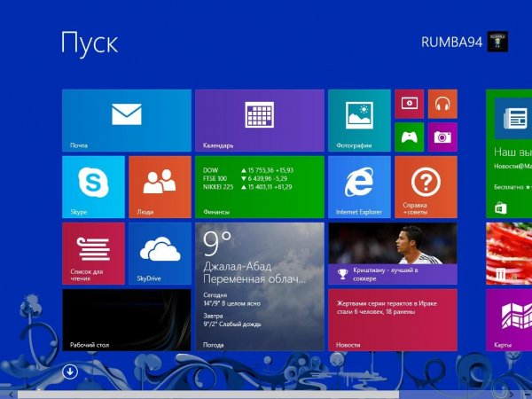
Task: Click the 9° temperature reading
Action: [217, 243]
